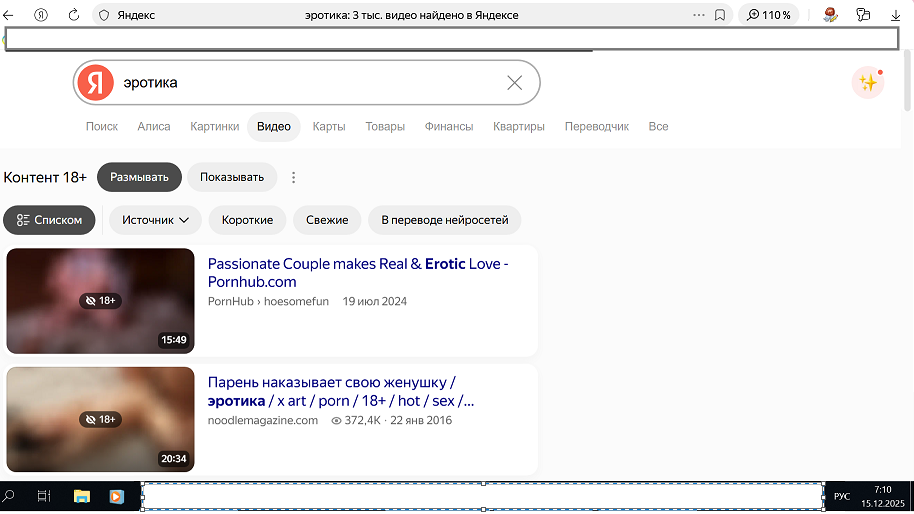Expand the Все services tab
914x514 pixels.
tap(658, 126)
